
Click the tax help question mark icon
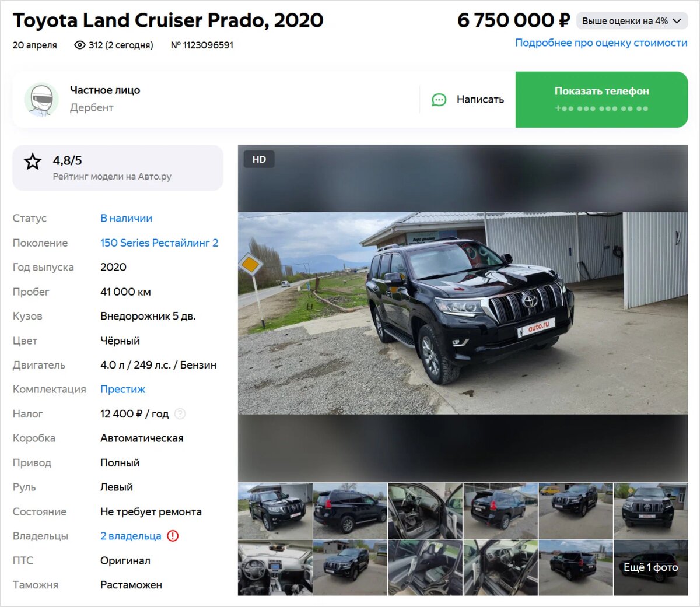[x=180, y=413]
